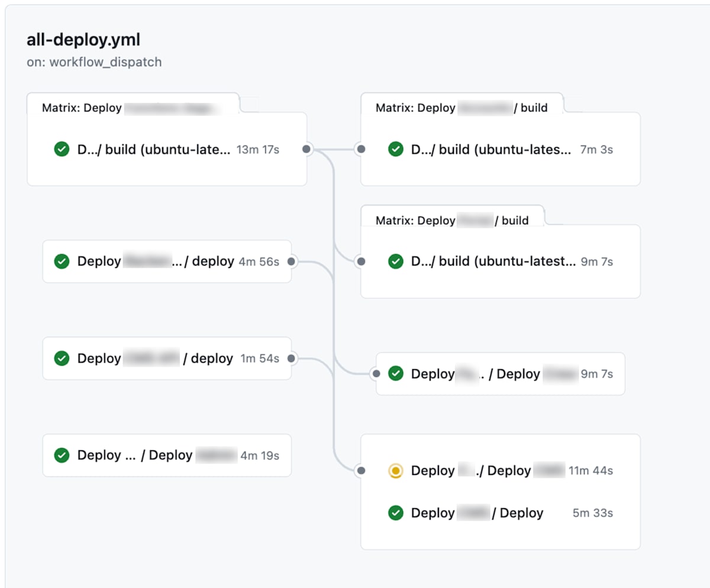710x588 pixels.
Task: Click the 4m 56s duration text
Action: [x=259, y=261]
